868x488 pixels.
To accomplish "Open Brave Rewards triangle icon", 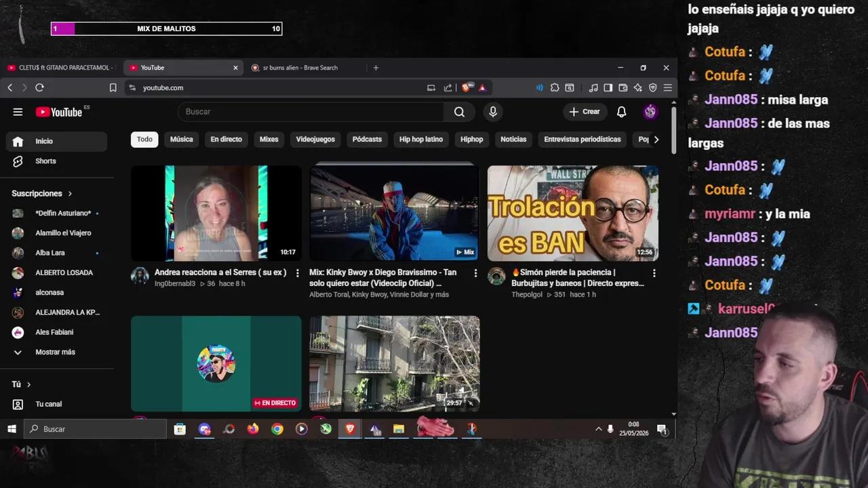I will click(x=482, y=87).
